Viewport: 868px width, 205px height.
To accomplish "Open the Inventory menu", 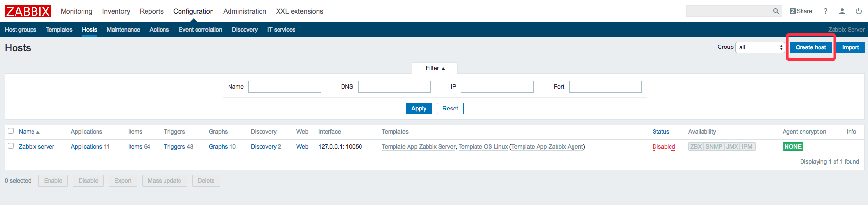I will point(116,11).
